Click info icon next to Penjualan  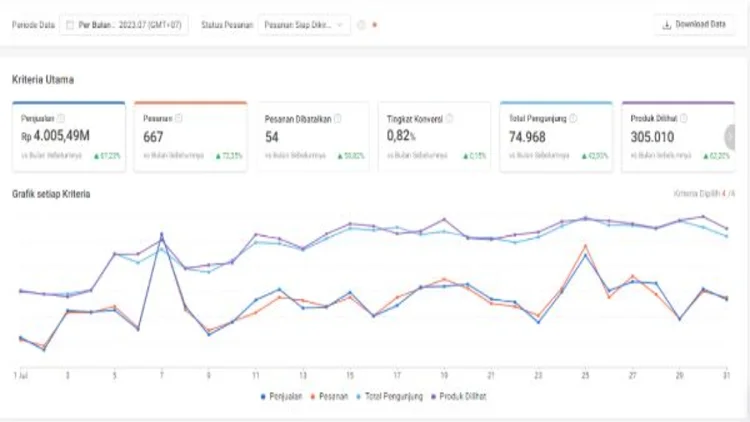point(61,118)
